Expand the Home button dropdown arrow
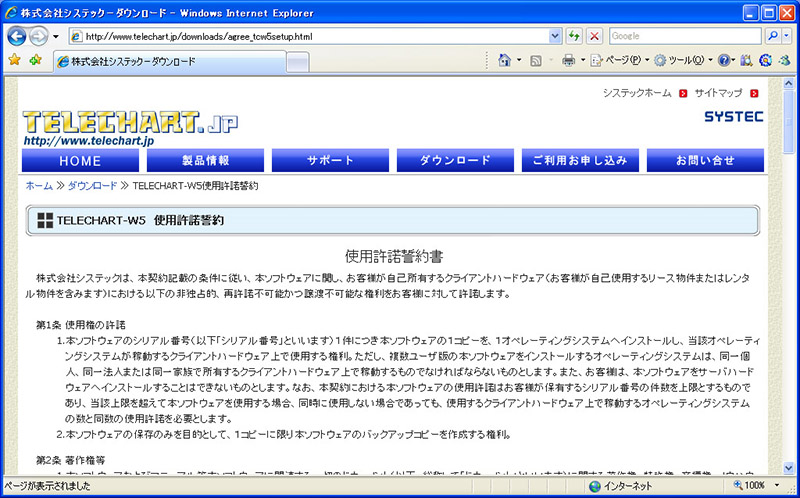800x498 pixels. pos(519,60)
